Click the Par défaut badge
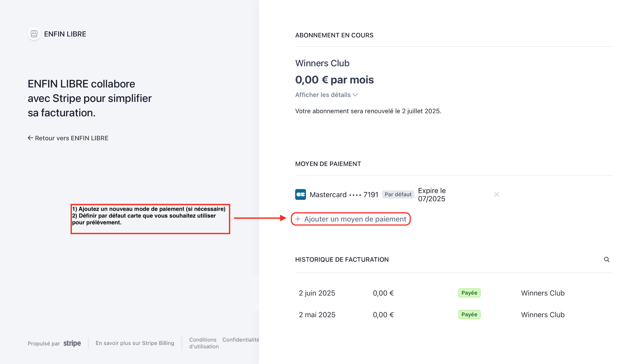 [x=398, y=194]
